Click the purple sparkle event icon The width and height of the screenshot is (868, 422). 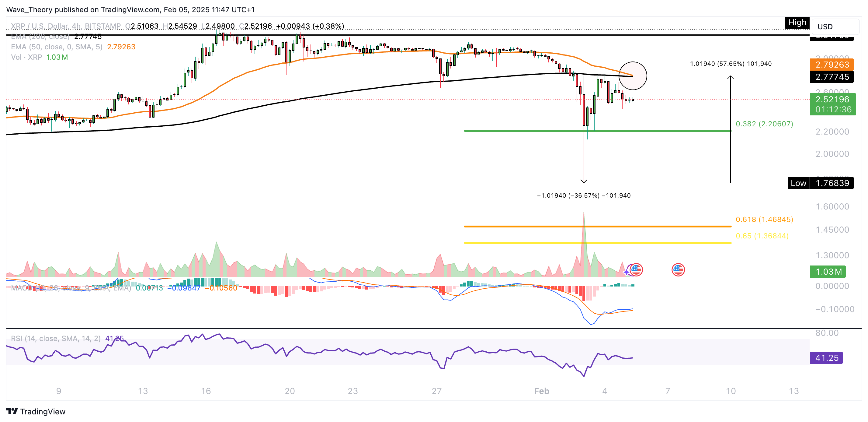[x=627, y=272]
